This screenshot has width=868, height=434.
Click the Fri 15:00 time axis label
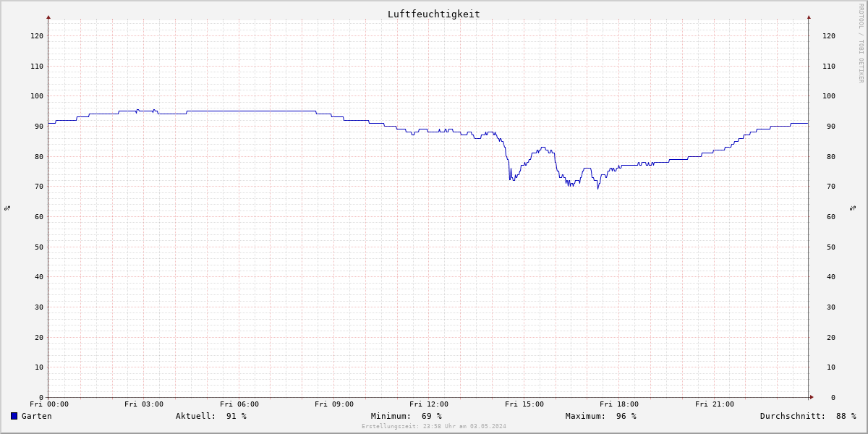pos(524,404)
